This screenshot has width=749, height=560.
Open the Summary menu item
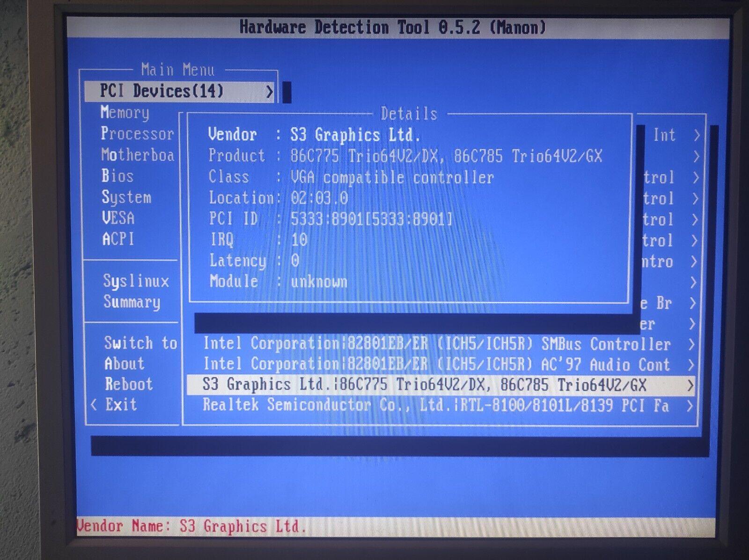[x=132, y=302]
